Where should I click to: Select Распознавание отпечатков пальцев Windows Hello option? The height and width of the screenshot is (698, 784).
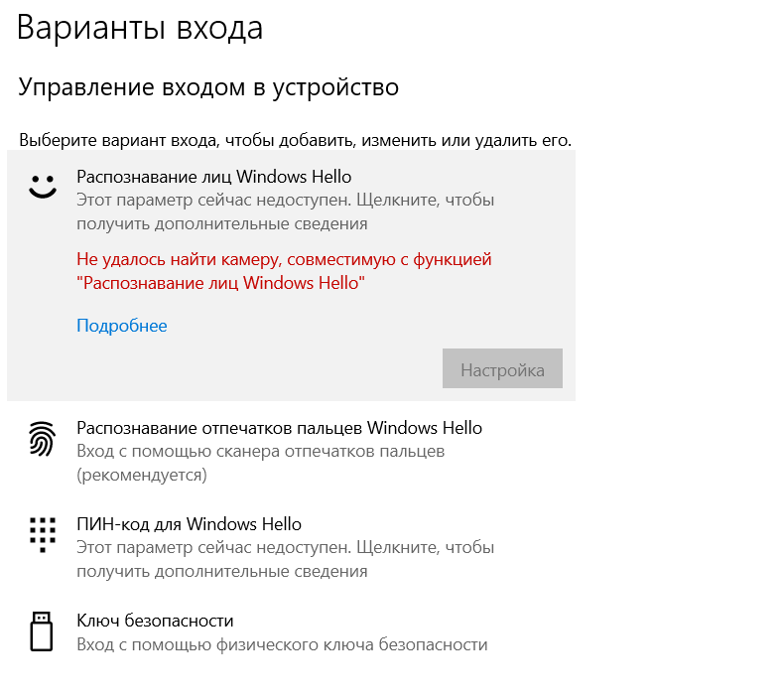tap(291, 452)
